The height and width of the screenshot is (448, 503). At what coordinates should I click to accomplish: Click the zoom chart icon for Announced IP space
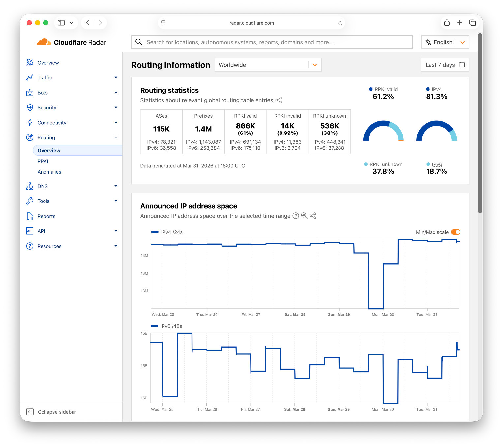tap(304, 216)
